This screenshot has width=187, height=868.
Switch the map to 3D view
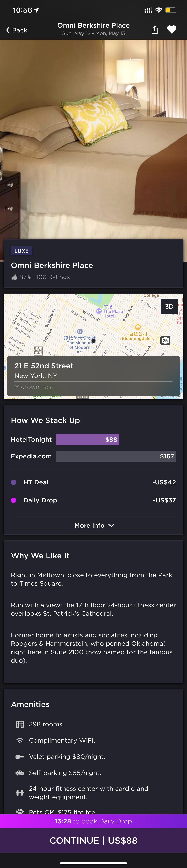169,306
